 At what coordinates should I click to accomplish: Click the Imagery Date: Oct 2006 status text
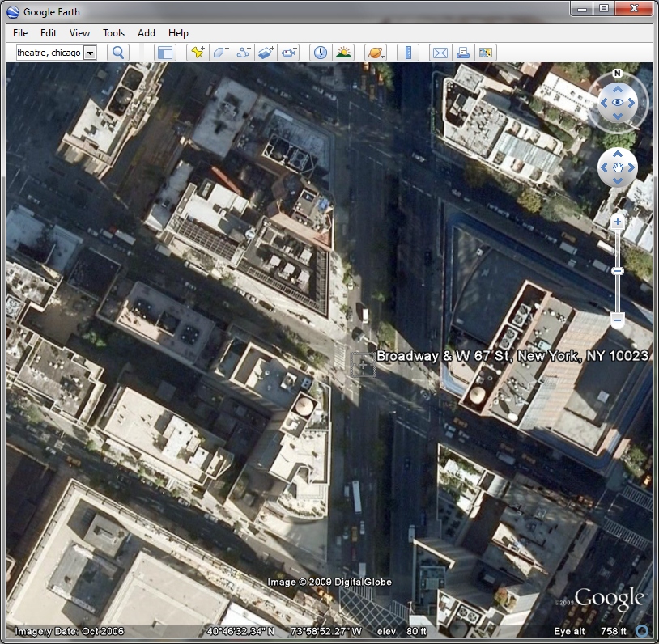[x=70, y=631]
